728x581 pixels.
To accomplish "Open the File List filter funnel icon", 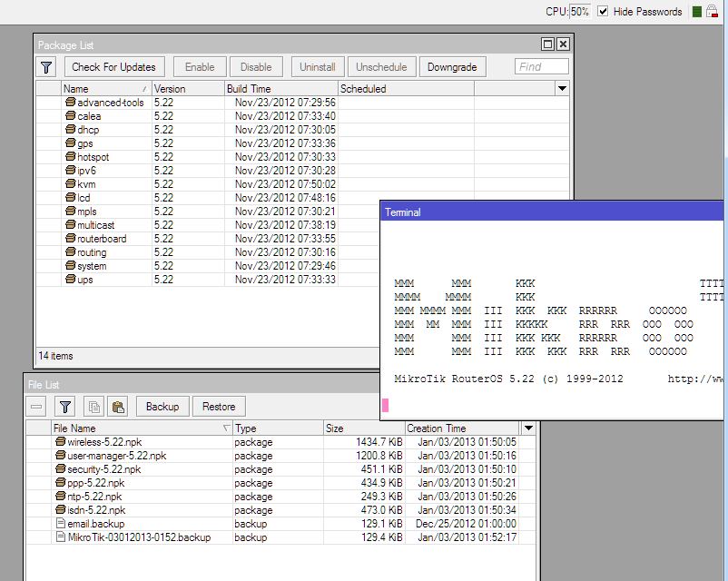I will (x=65, y=407).
